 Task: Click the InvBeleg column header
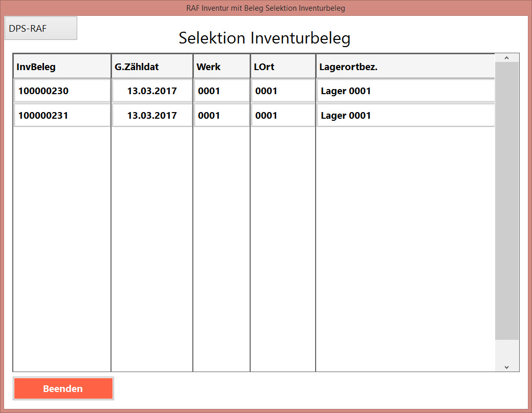click(x=62, y=67)
